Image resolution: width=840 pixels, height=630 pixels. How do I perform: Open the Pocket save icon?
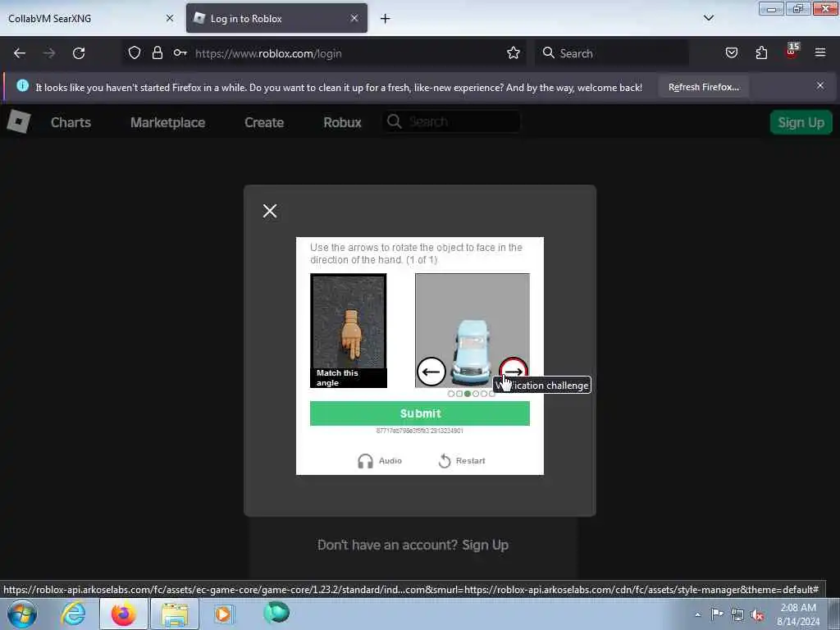[731, 53]
